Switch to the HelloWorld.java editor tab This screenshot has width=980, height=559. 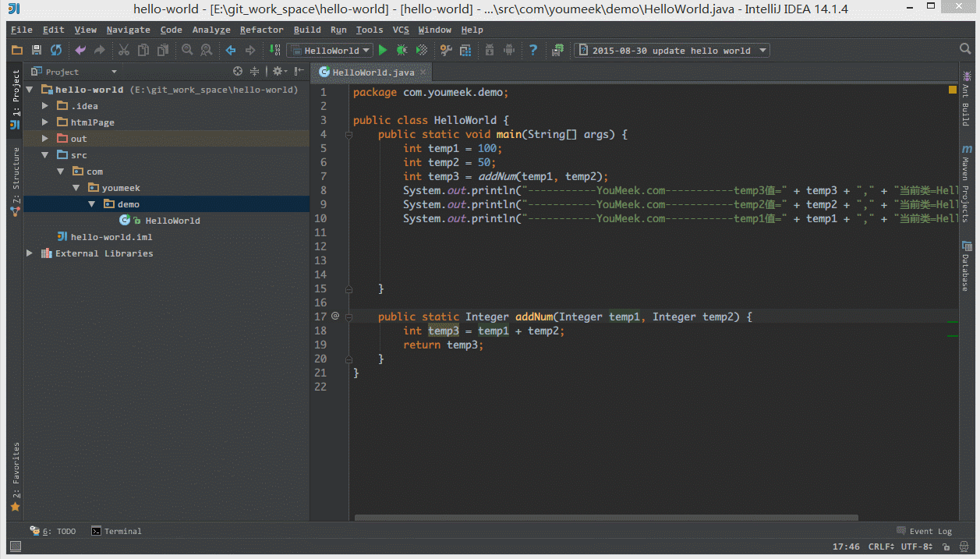(371, 70)
